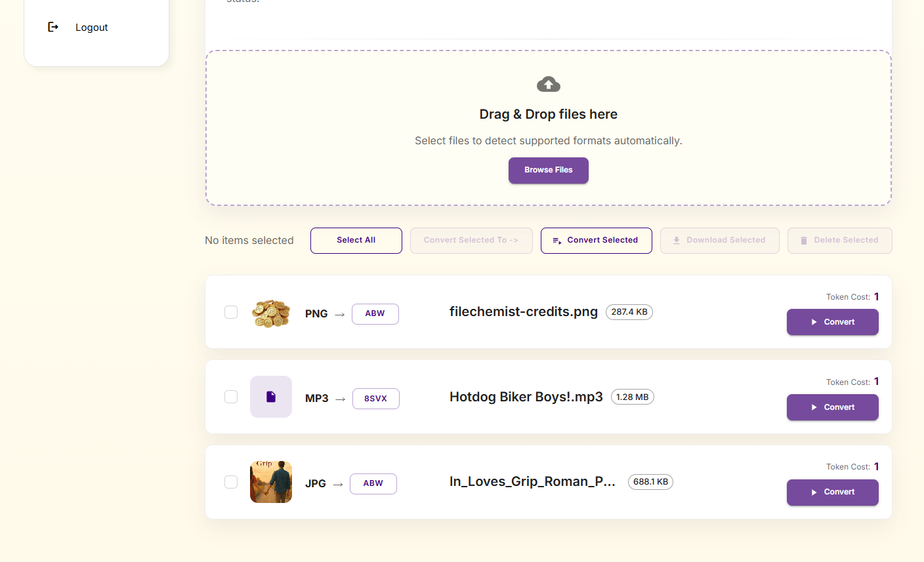This screenshot has height=562, width=924.
Task: Open ABW format selector for JPG file
Action: [373, 483]
